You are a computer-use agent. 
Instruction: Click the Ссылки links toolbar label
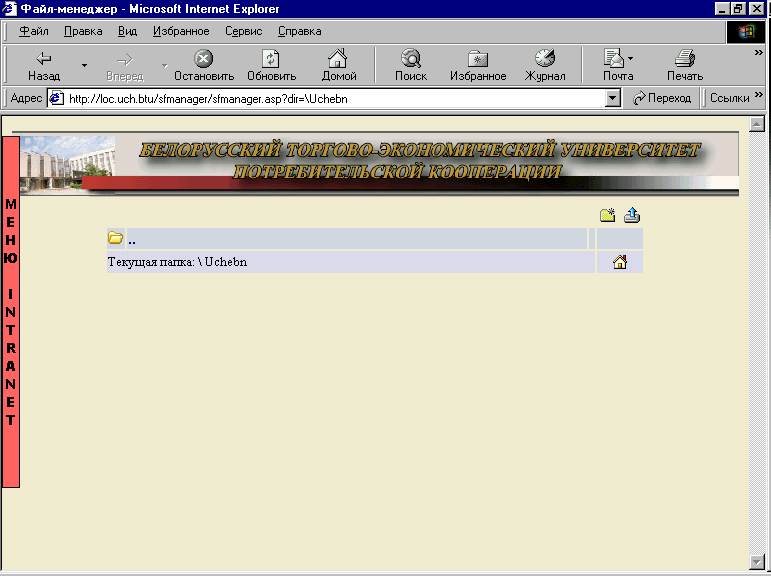click(729, 98)
